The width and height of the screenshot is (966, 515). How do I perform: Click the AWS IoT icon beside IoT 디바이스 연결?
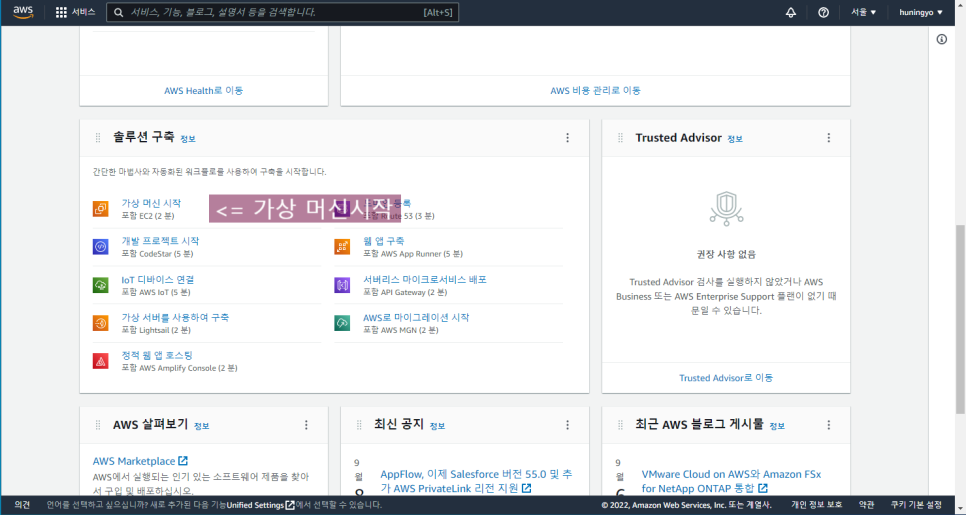(100, 285)
